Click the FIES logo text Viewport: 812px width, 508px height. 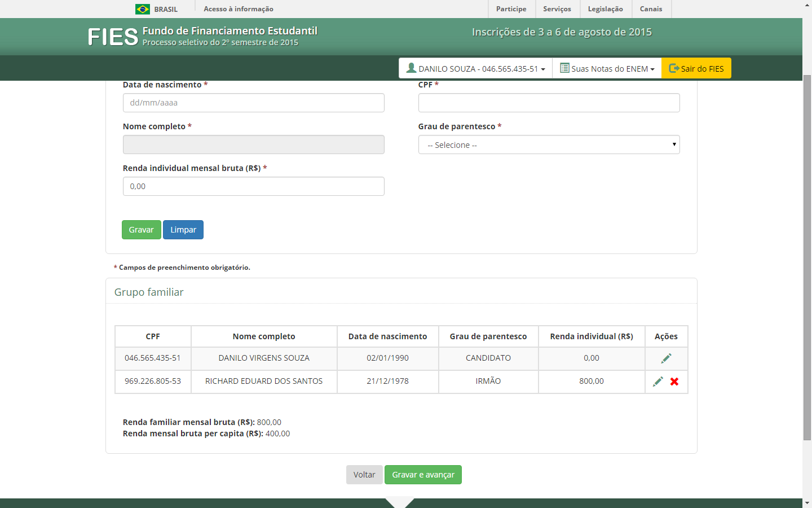pos(113,37)
